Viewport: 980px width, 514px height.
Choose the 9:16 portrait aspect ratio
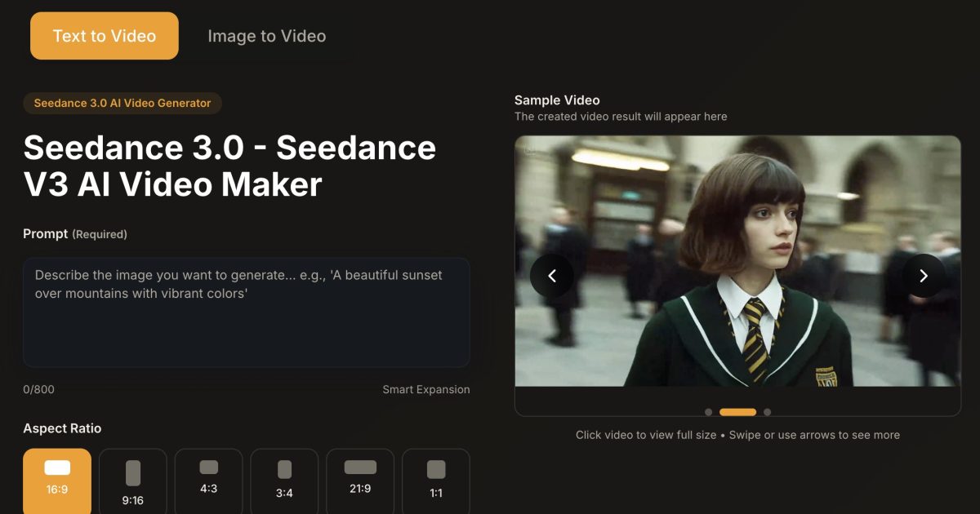click(132, 481)
